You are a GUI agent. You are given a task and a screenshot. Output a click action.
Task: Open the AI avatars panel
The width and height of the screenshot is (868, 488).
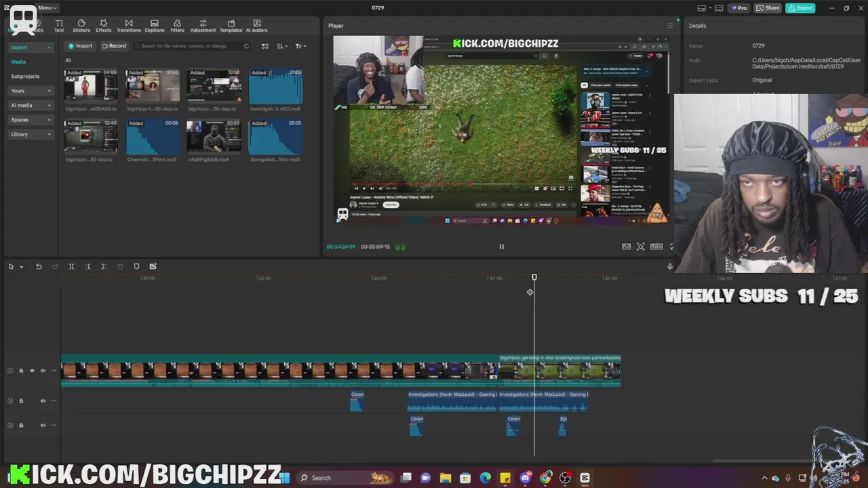[256, 26]
